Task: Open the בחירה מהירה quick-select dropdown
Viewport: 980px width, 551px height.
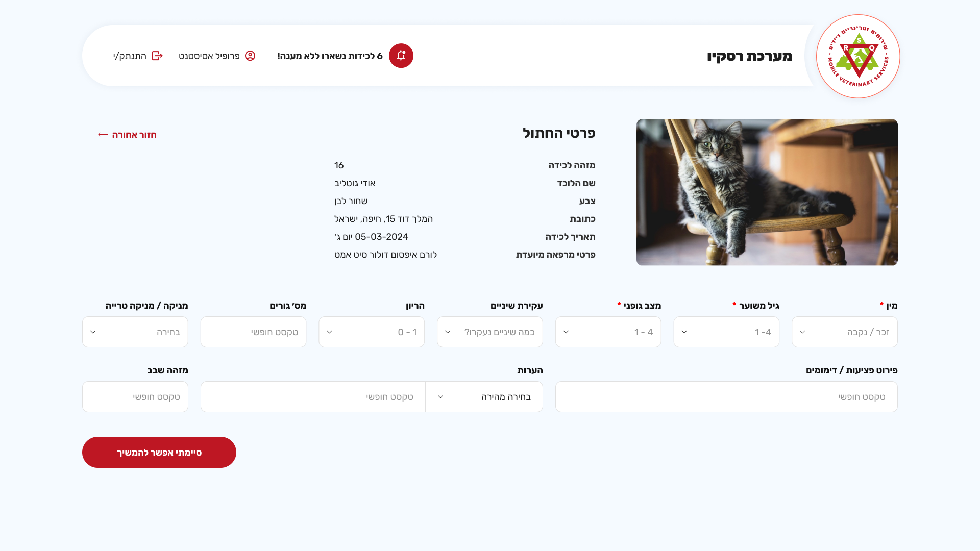Action: pos(484,397)
